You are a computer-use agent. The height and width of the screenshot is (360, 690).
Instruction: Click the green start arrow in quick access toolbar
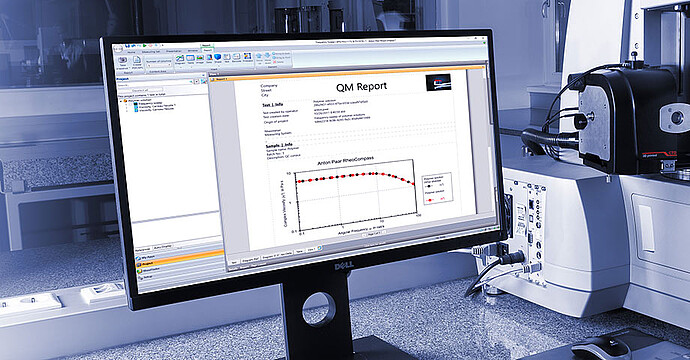point(145,45)
